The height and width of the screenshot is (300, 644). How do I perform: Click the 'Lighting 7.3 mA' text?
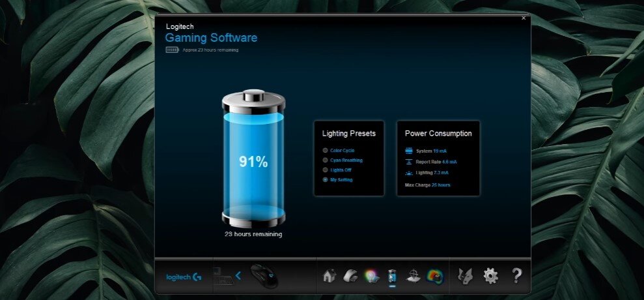click(432, 173)
